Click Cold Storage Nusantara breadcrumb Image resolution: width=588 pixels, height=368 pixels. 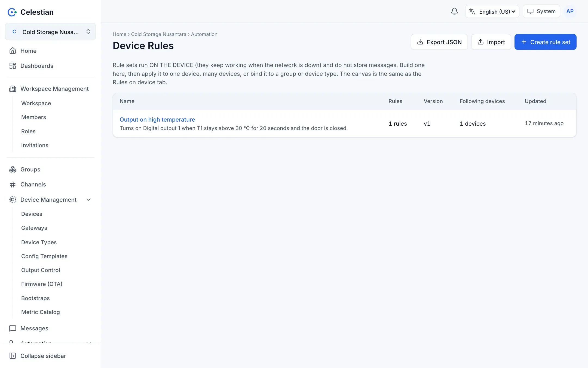[159, 34]
